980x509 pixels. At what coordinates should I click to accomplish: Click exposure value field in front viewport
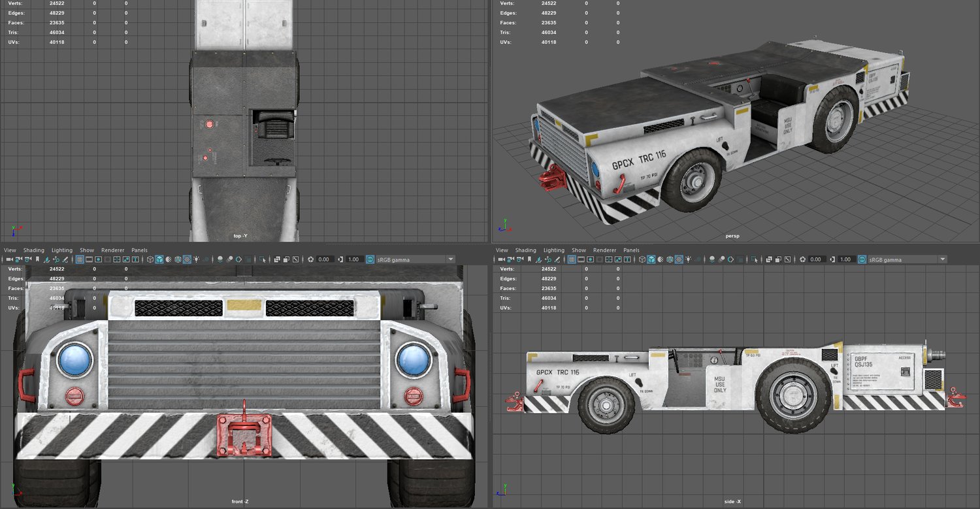click(324, 259)
